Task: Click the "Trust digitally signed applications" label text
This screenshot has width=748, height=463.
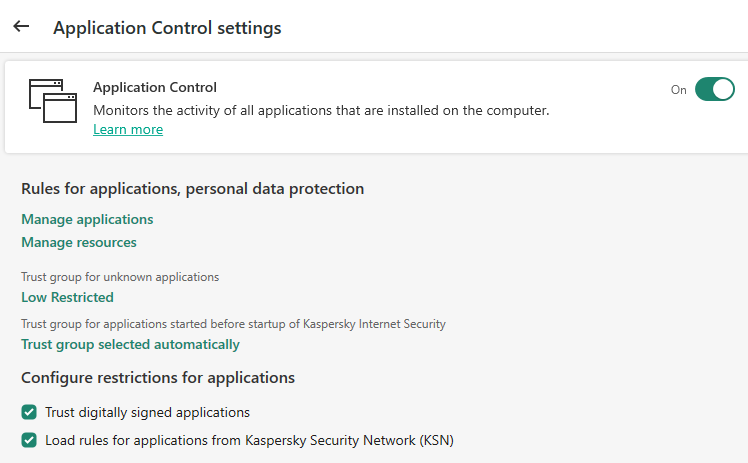Action: coord(148,412)
